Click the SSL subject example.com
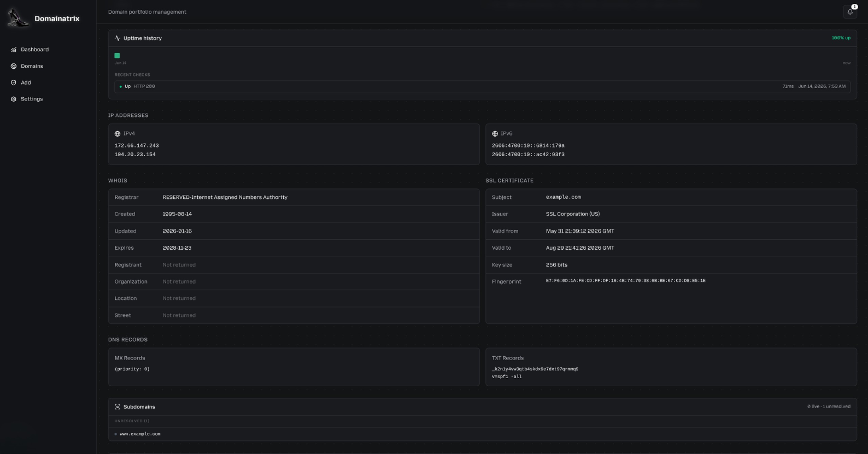 563,197
